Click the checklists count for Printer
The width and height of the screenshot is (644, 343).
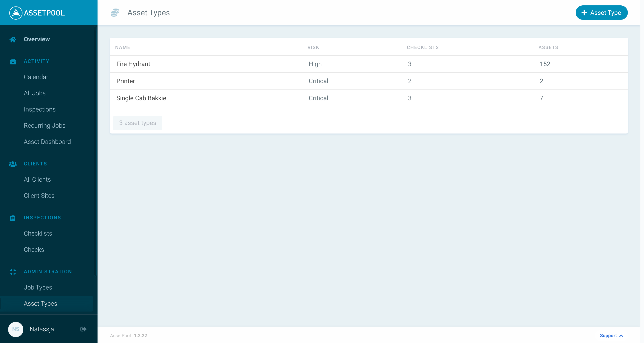pyautogui.click(x=409, y=81)
